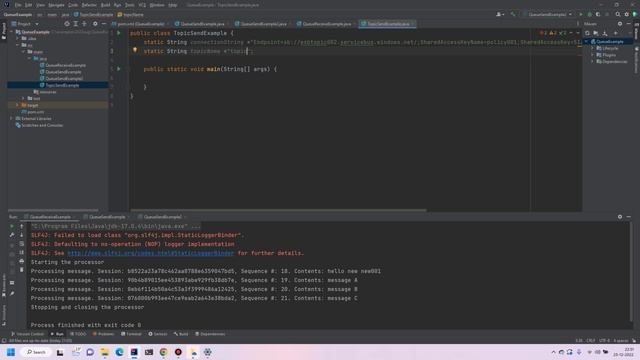Open Microsoft Edge from the taskbar
This screenshot has width=640, height=360.
pos(119,352)
